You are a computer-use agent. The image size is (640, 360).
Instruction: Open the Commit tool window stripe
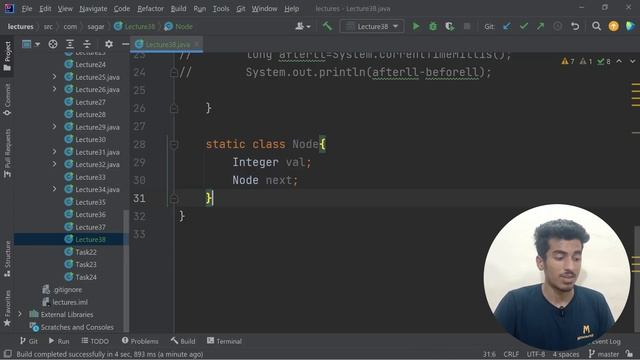(x=7, y=100)
